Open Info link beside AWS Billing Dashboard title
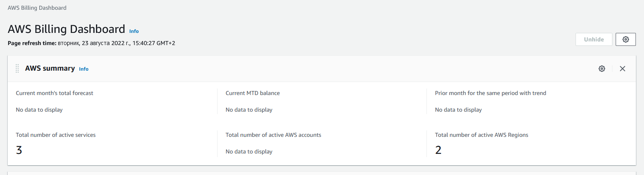The height and width of the screenshot is (175, 644). pyautogui.click(x=134, y=31)
